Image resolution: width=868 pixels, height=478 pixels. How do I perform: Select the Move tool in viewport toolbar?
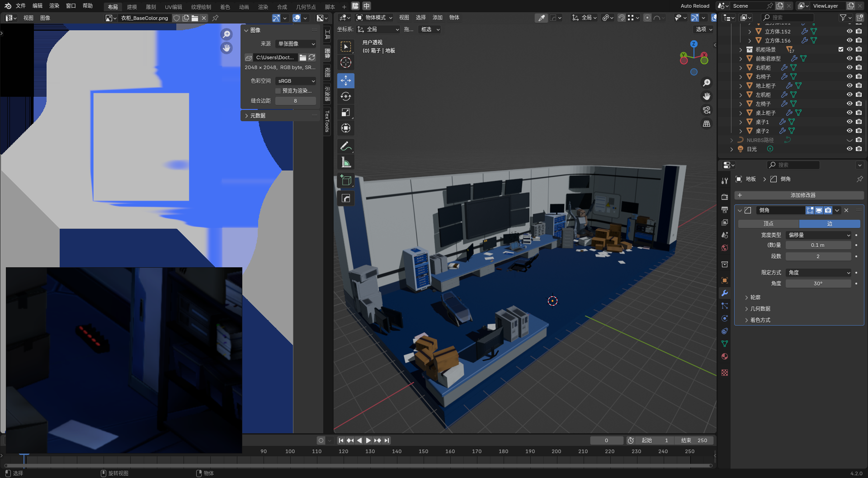click(x=346, y=80)
